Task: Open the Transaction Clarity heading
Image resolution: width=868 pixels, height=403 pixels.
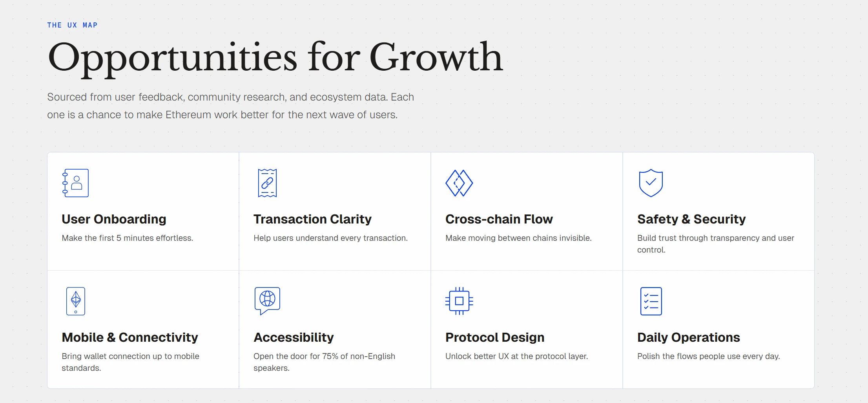Action: (x=312, y=219)
